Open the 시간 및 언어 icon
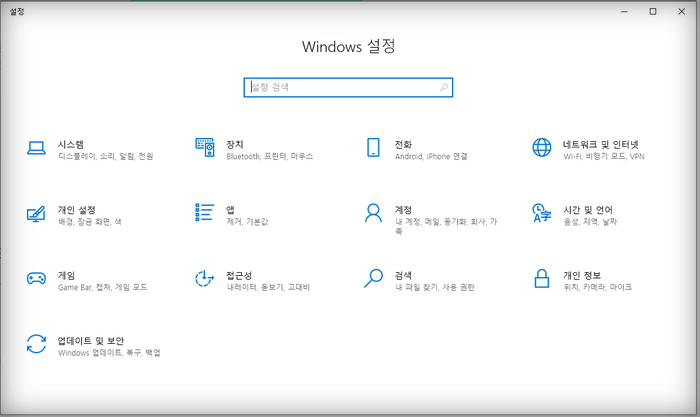The image size is (700, 417). pyautogui.click(x=542, y=213)
